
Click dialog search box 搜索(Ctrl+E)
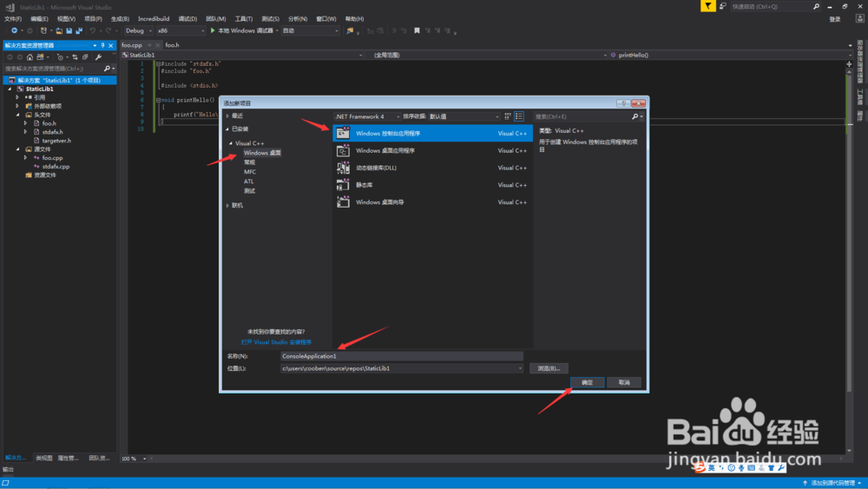(x=582, y=117)
